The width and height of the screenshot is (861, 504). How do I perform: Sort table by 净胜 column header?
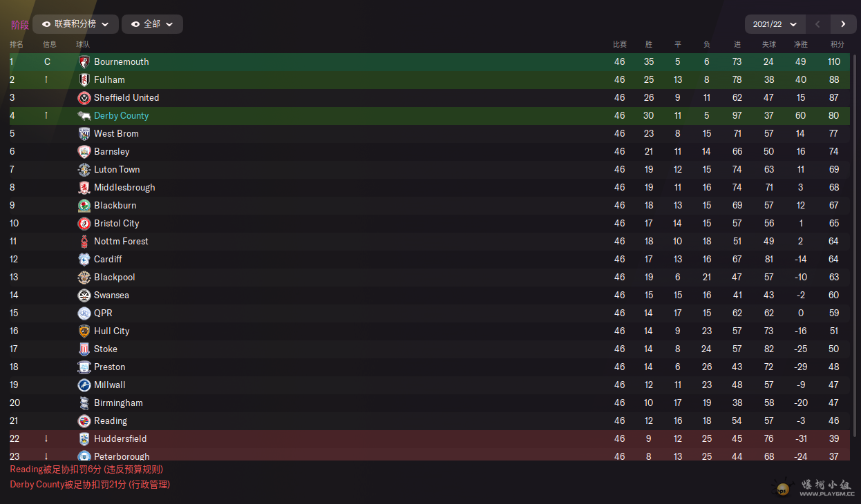point(801,44)
